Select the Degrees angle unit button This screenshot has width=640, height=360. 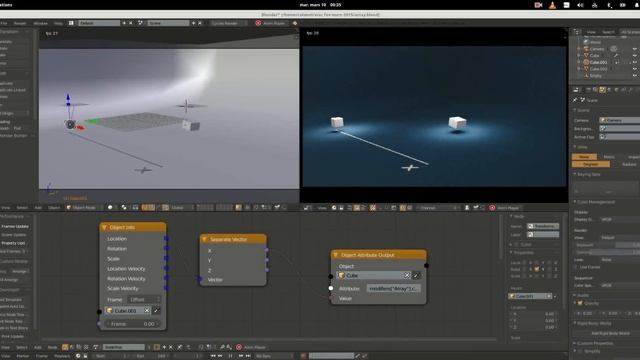coord(591,164)
